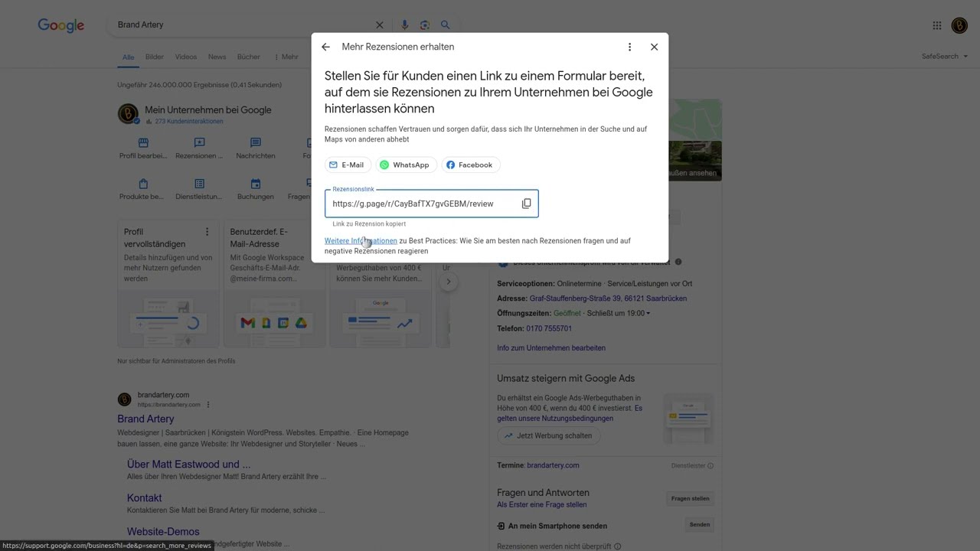Image resolution: width=980 pixels, height=551 pixels.
Task: Open the Profil vervollständigen card menu
Action: point(207,232)
